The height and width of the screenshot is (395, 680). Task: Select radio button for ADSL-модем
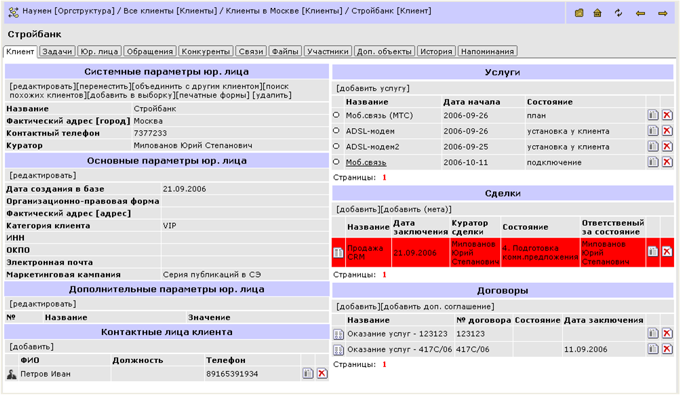tap(336, 131)
